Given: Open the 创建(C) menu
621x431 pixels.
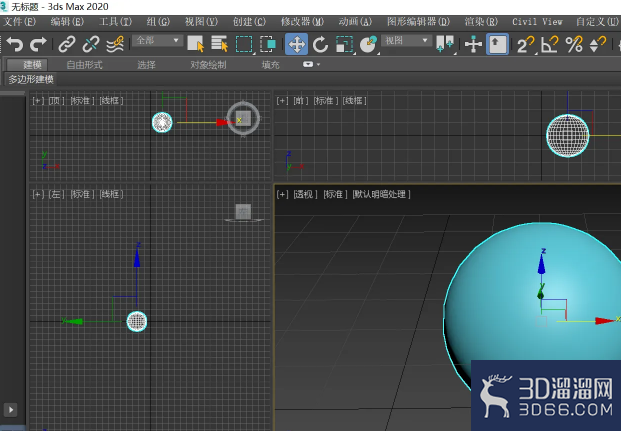Looking at the screenshot, I should coord(249,22).
